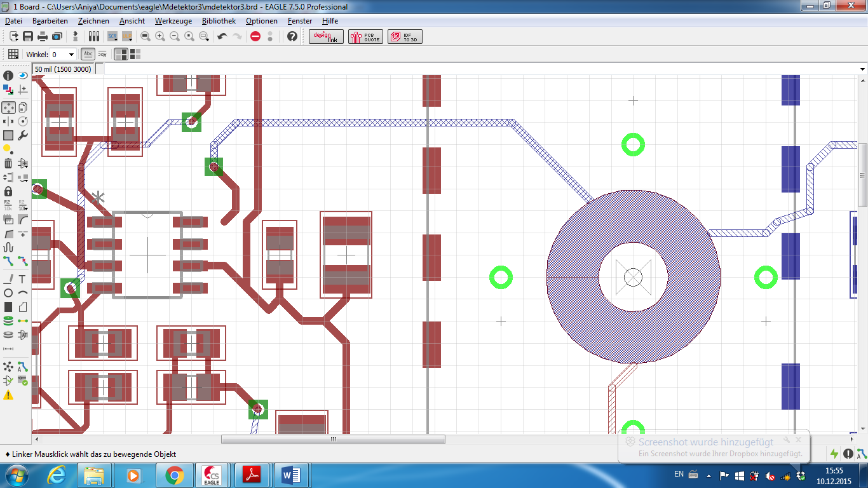Click the green lightning icon in status bar

pyautogui.click(x=834, y=454)
